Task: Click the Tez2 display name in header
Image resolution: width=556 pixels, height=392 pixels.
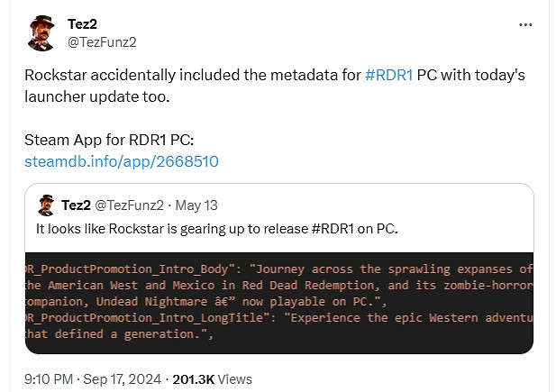Action: (83, 23)
